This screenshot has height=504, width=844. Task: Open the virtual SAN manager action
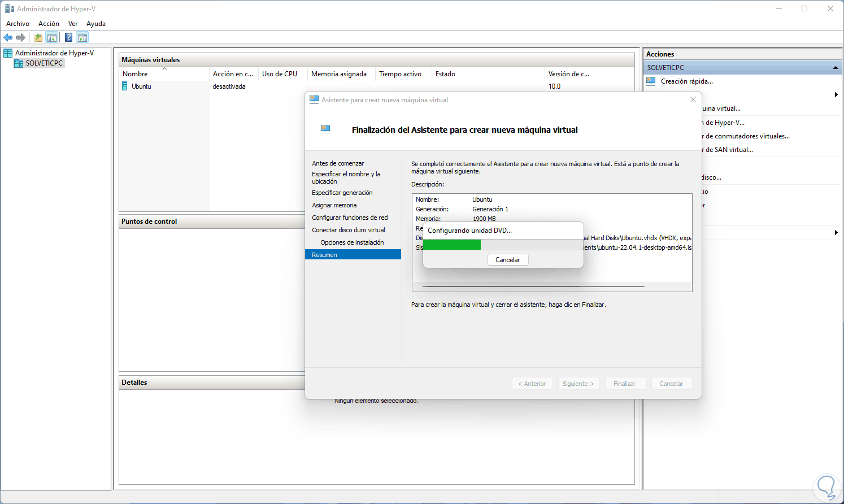coord(728,150)
